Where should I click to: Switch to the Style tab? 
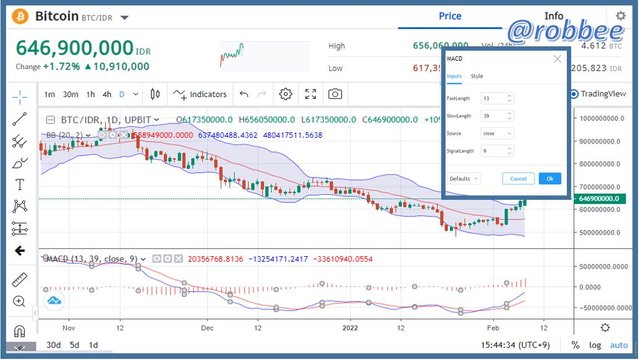point(476,76)
